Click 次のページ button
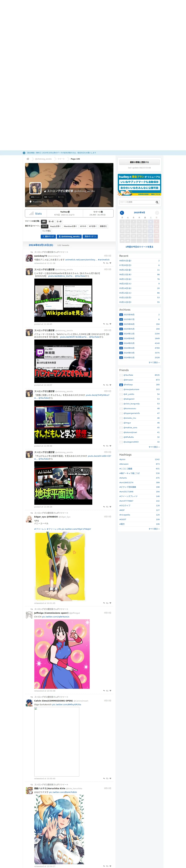The height and width of the screenshot is (868, 186). [90, 237]
